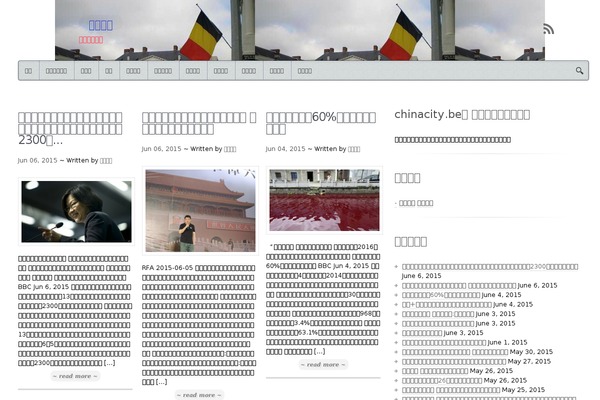Image resolution: width=600 pixels, height=400 pixels.
Task: Open the blue site title in header banner
Action: pos(101,25)
